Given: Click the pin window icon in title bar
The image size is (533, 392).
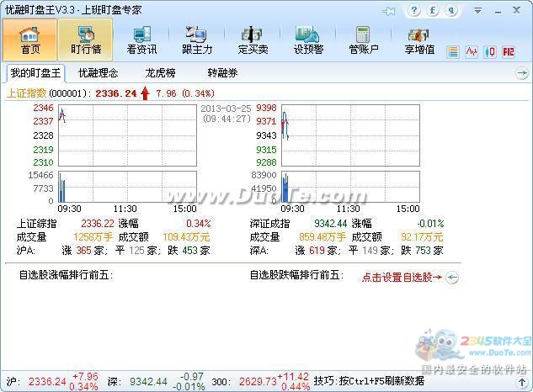Looking at the screenshot, I should pos(388,11).
